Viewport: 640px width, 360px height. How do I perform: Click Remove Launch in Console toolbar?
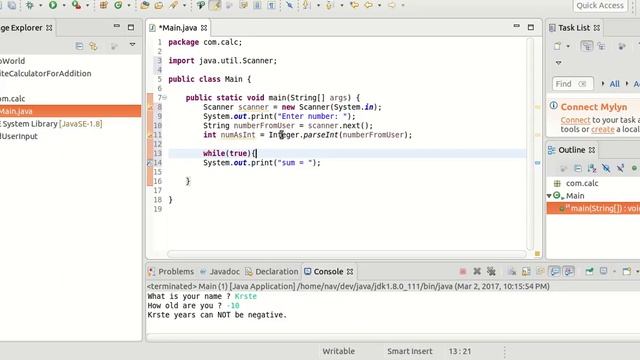click(x=477, y=271)
